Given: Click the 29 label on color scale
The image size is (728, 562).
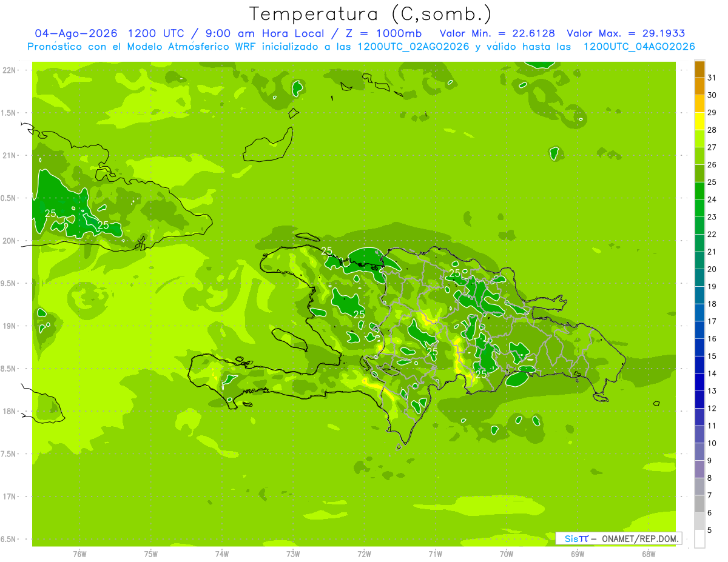Looking at the screenshot, I should (x=712, y=113).
